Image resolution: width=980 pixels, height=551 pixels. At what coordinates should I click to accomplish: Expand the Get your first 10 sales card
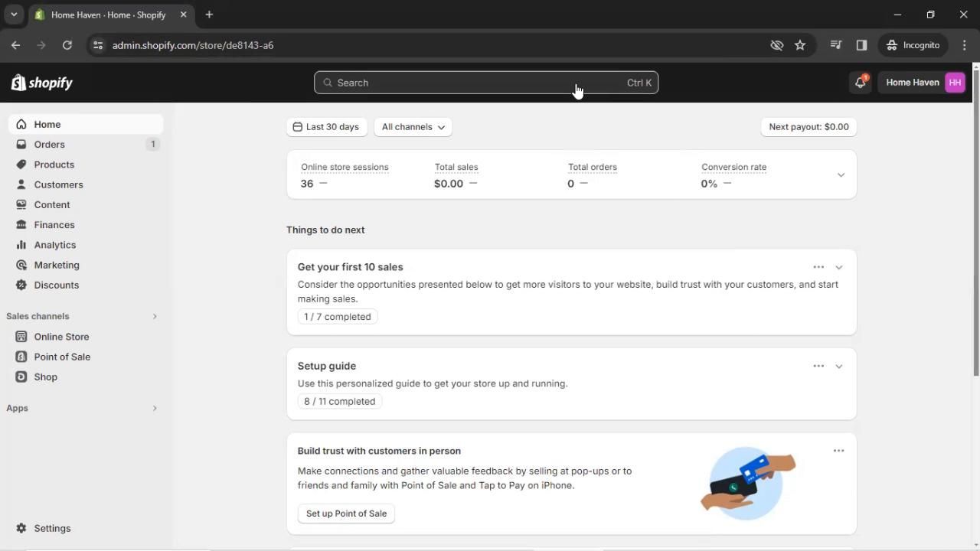coord(839,267)
